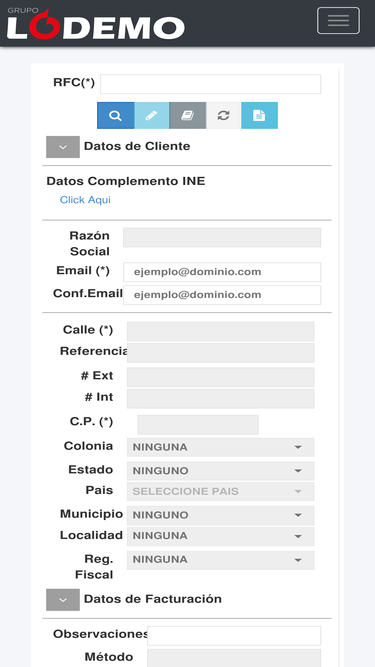Collapse the Datos de Cliente section
The height and width of the screenshot is (667, 375).
[63, 147]
